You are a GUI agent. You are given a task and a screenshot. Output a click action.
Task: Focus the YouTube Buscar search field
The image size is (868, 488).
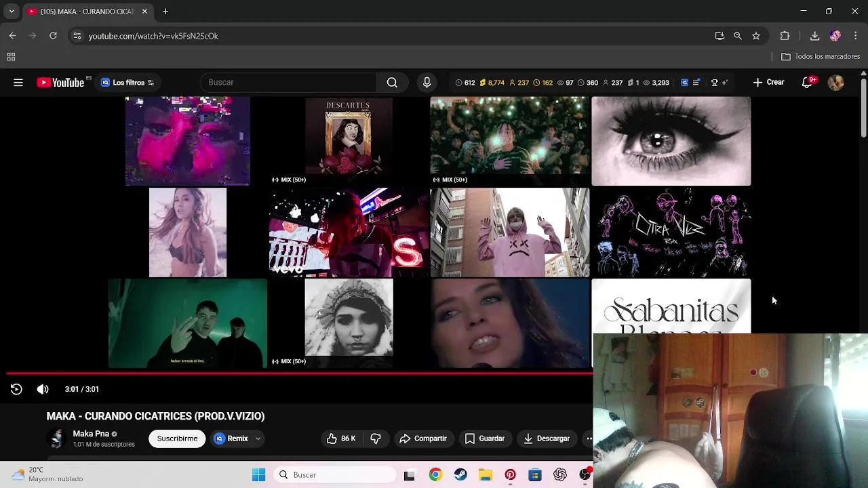pyautogui.click(x=288, y=83)
